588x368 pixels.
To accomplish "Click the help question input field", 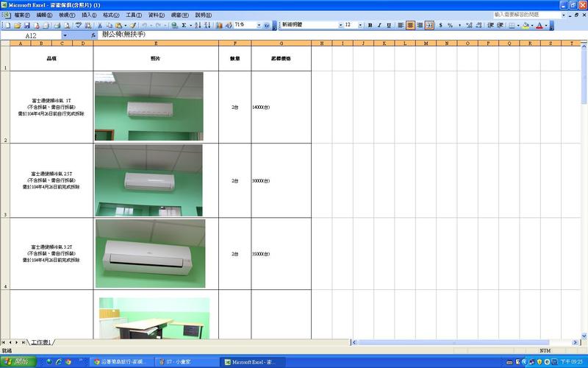I will coord(524,14).
